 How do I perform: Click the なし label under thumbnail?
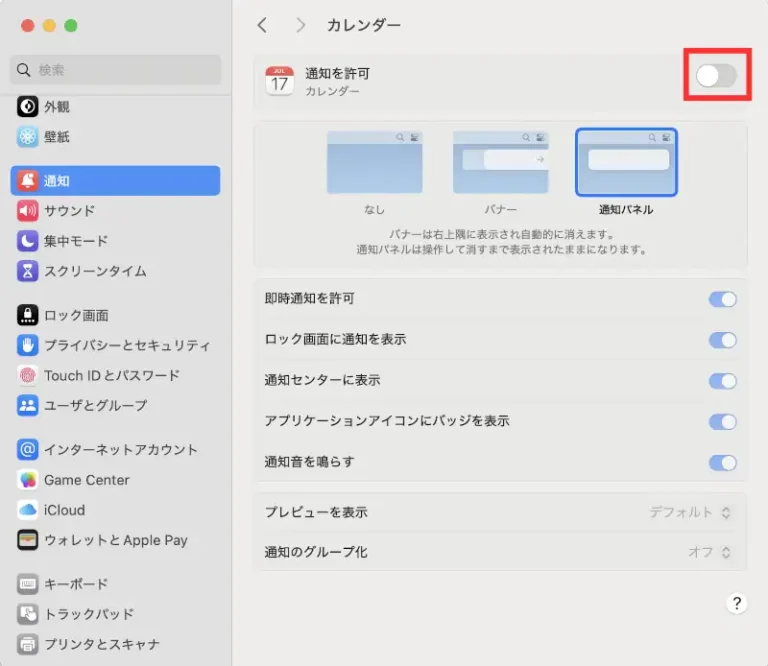click(374, 210)
